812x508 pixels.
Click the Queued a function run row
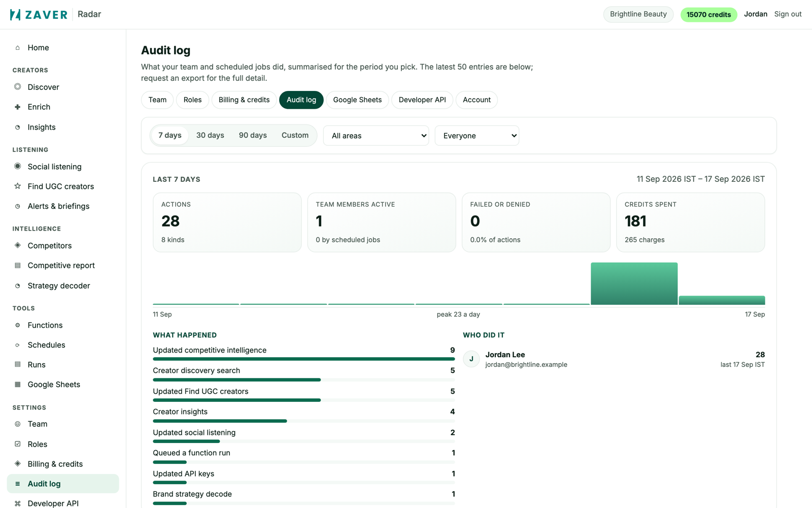tap(303, 456)
